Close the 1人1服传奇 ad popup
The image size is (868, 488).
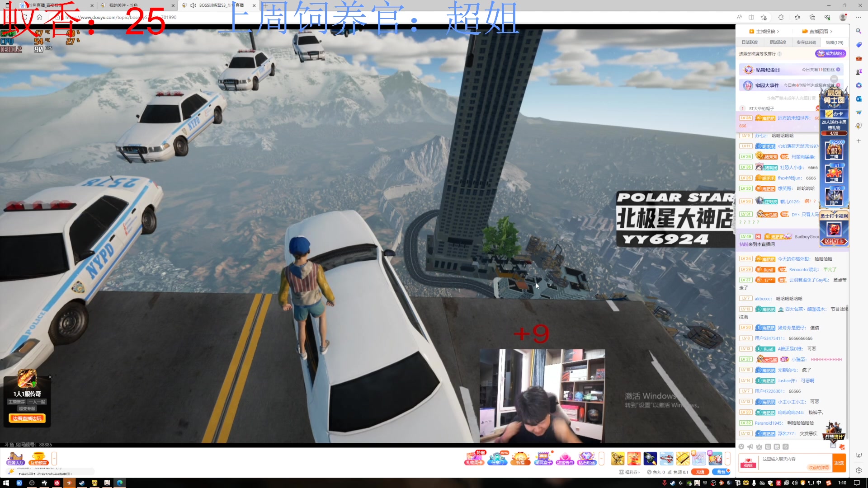pos(50,377)
